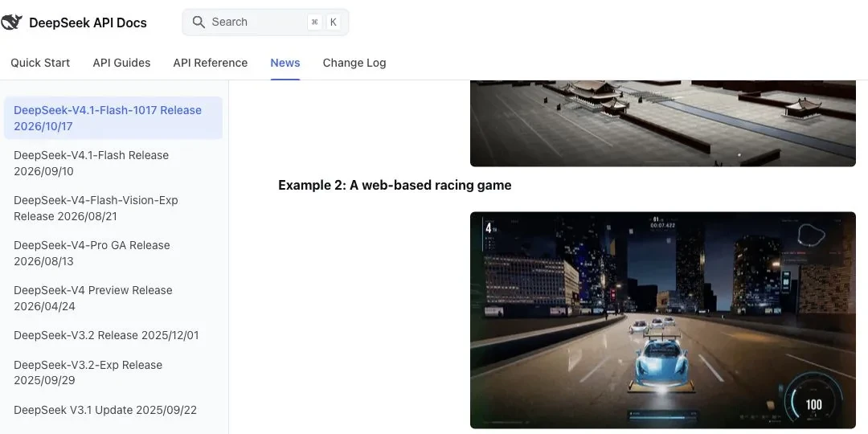Open the API Guides tab
Viewport: 868px width, 434px height.
tap(122, 63)
